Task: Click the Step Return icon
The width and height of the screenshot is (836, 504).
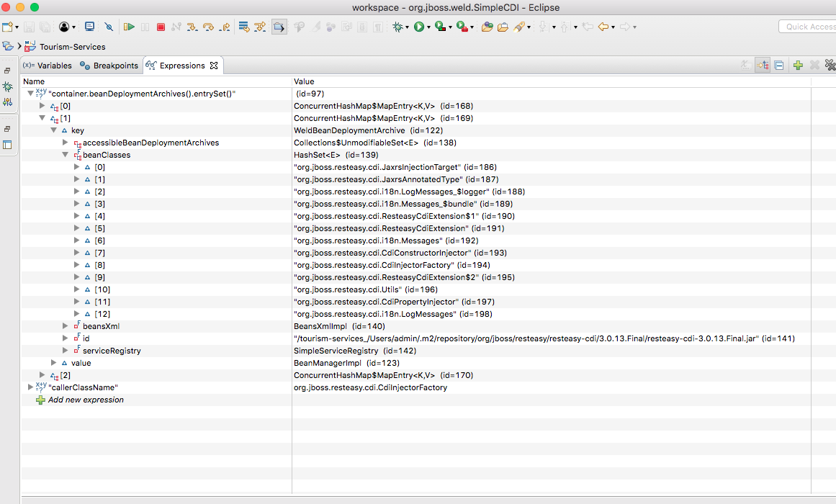Action: 224,27
